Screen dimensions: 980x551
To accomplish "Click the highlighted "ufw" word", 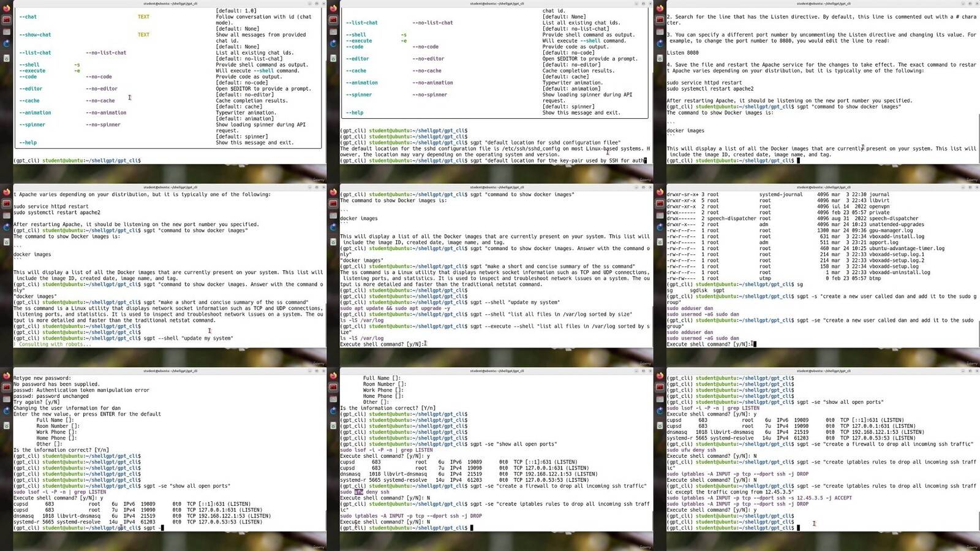I will tap(359, 492).
